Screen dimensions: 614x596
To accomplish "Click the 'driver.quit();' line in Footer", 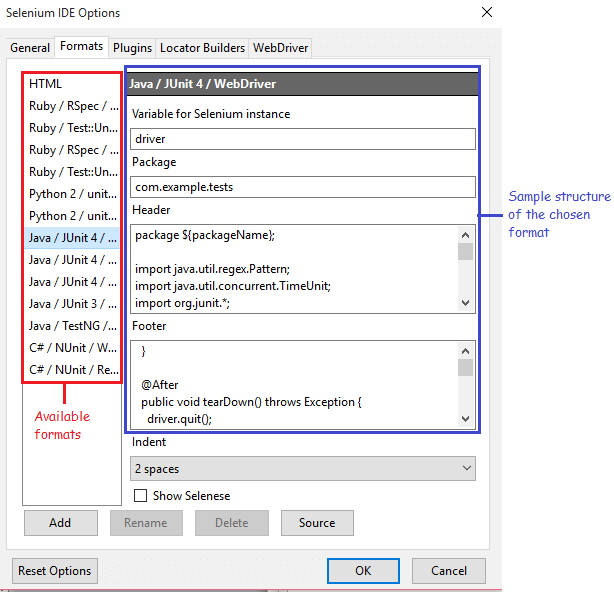I will tap(179, 419).
